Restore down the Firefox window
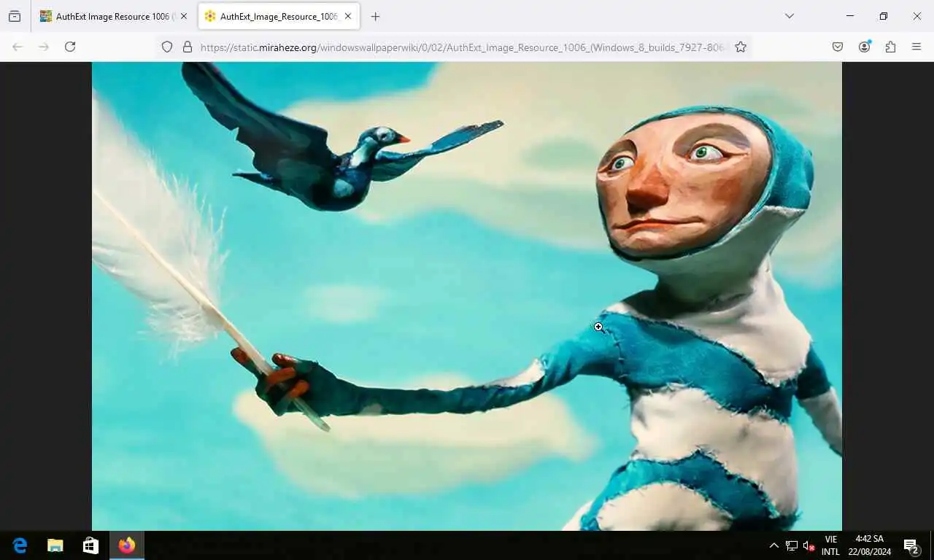Image resolution: width=934 pixels, height=560 pixels. (x=884, y=16)
